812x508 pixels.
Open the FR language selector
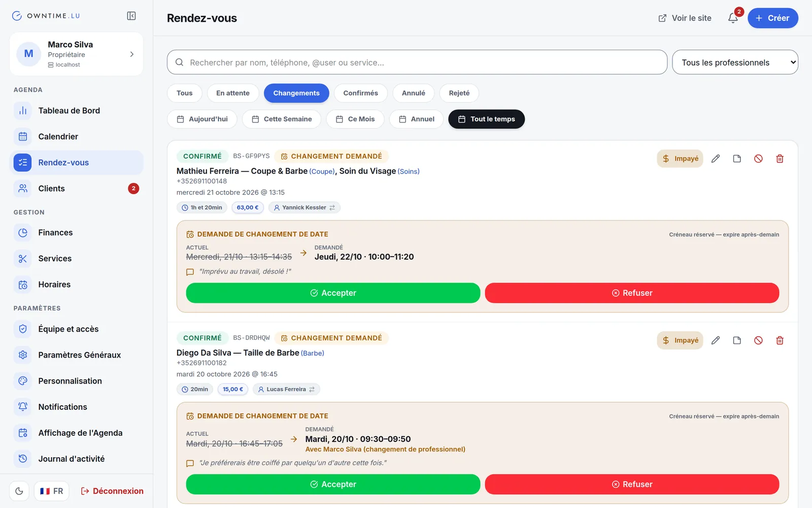(x=52, y=491)
